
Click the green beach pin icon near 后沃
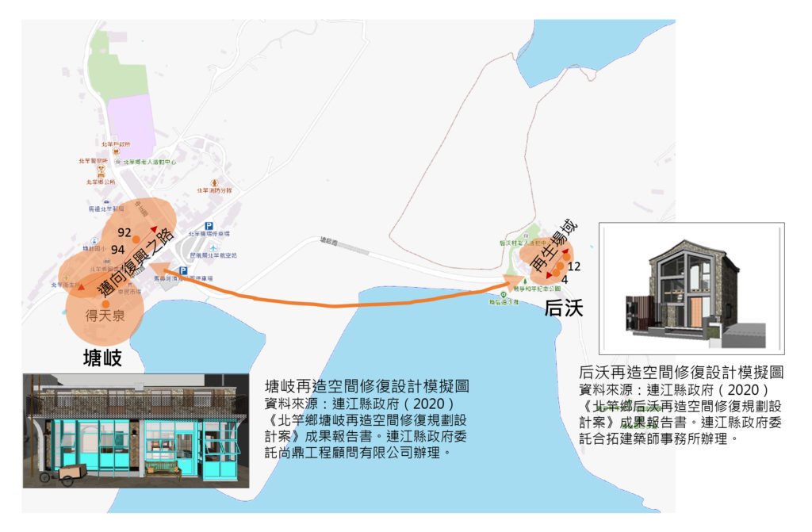[504, 295]
